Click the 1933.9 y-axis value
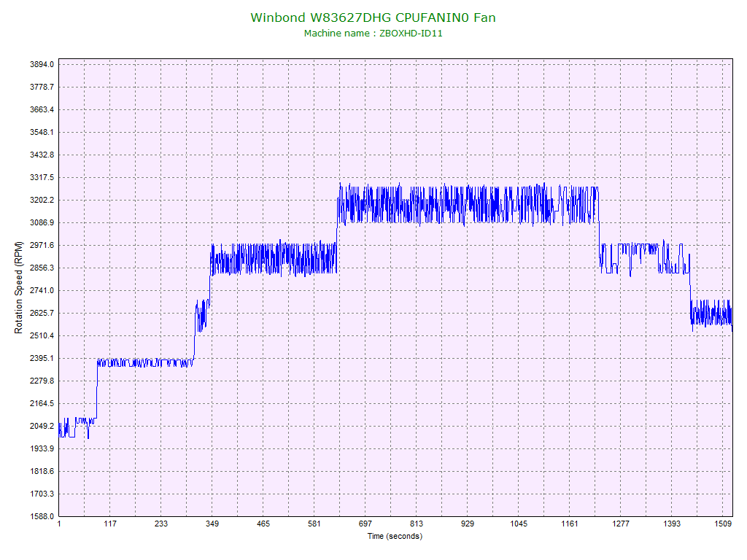 point(42,448)
